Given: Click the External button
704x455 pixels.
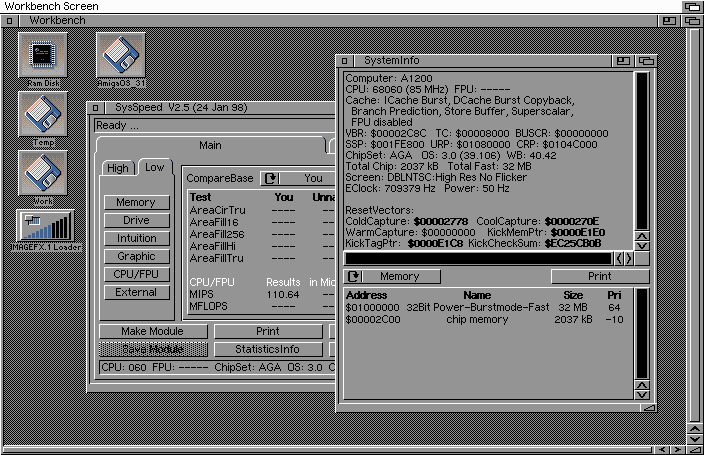Looking at the screenshot, I should (x=136, y=292).
